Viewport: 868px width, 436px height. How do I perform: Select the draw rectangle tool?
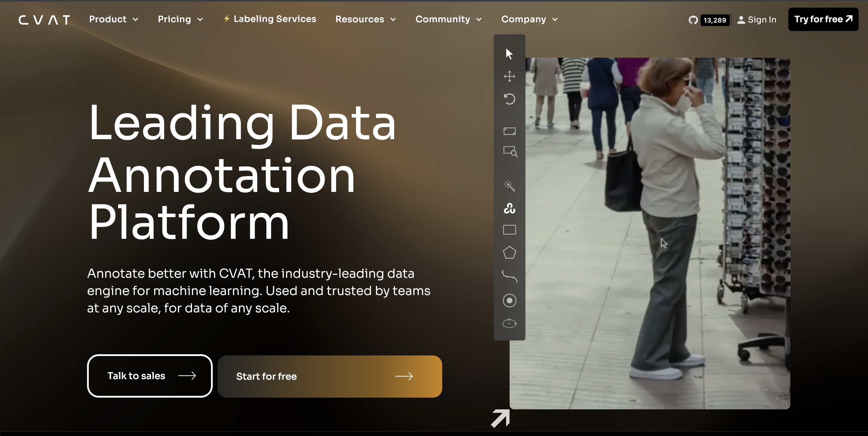tap(509, 230)
